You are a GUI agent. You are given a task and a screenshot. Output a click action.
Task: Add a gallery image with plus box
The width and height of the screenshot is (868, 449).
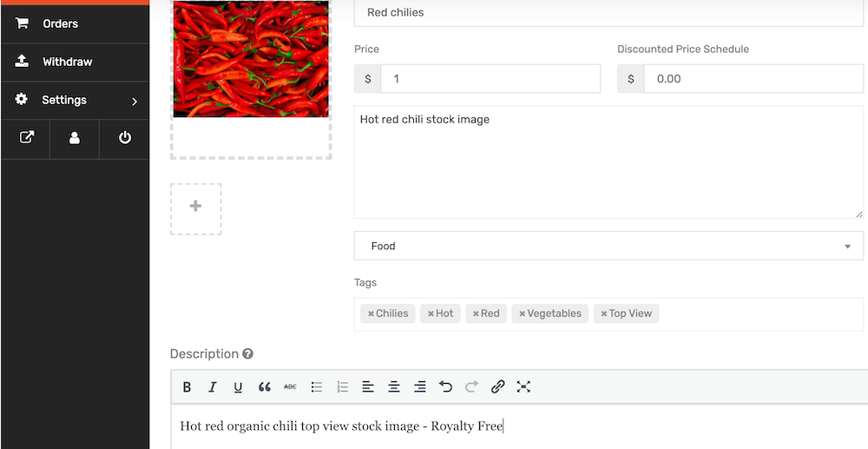click(196, 208)
